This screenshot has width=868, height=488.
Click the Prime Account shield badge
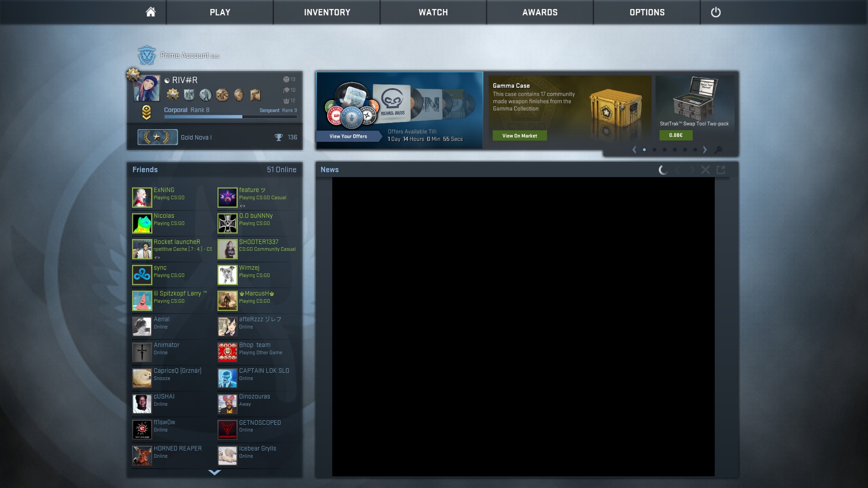(146, 56)
